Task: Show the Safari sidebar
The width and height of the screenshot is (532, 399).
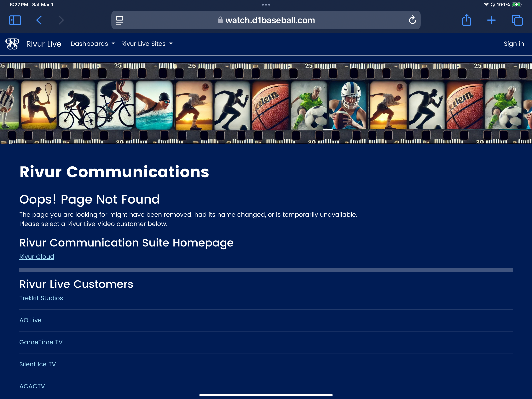Action: point(15,20)
